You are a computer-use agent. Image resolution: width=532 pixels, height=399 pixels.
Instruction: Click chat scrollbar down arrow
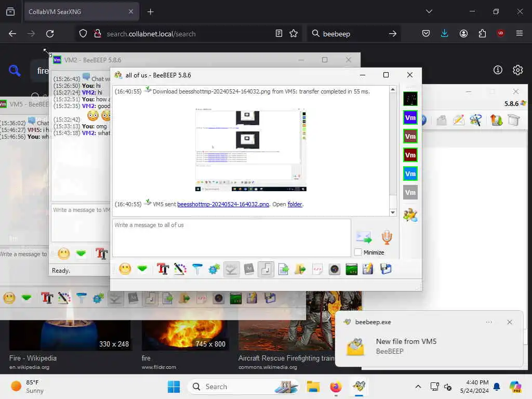tap(393, 212)
